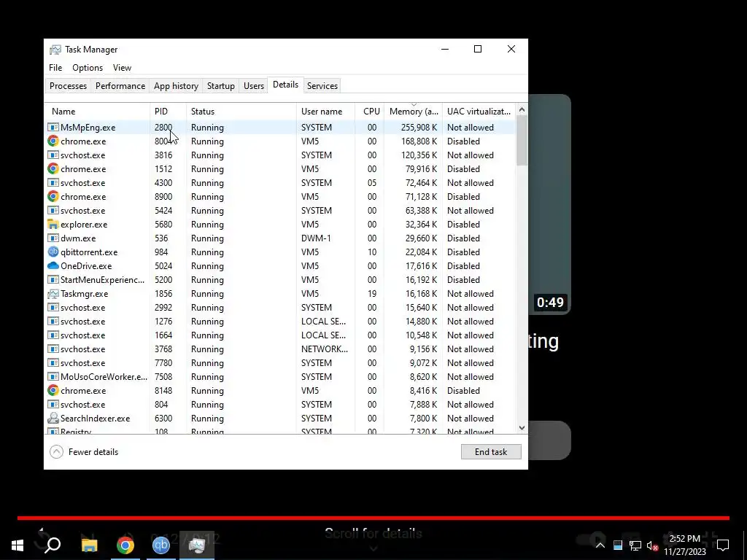Viewport: 747px width, 560px height.
Task: Open the File menu
Action: click(55, 68)
